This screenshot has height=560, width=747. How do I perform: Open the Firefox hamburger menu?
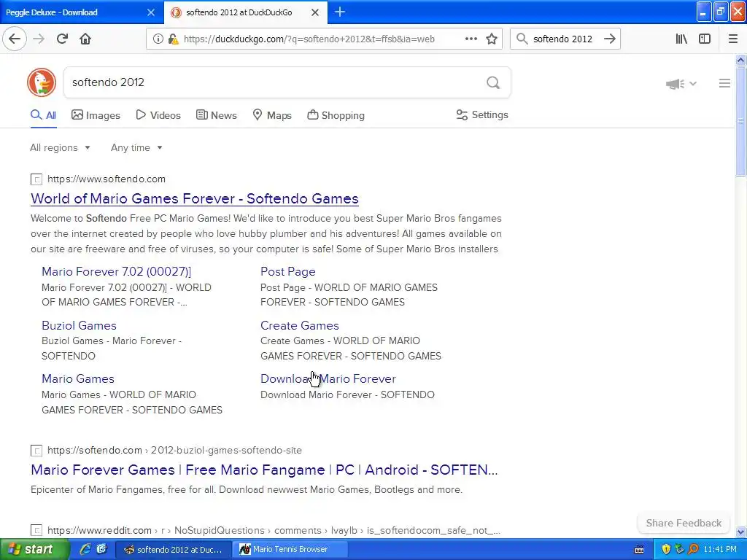pos(733,39)
